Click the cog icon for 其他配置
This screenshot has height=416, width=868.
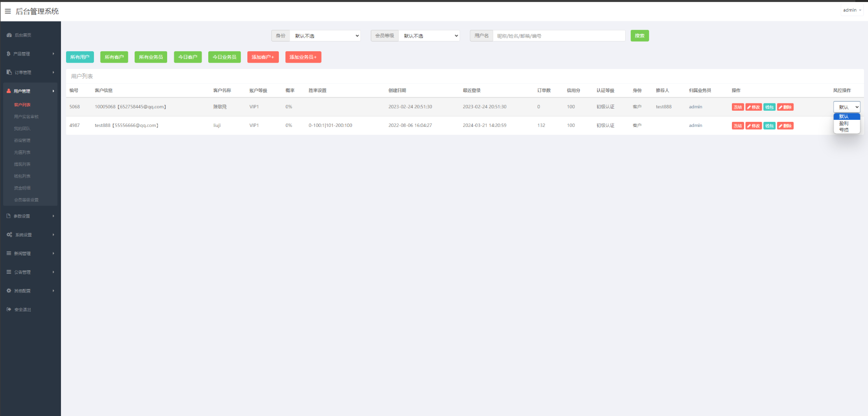tap(9, 291)
